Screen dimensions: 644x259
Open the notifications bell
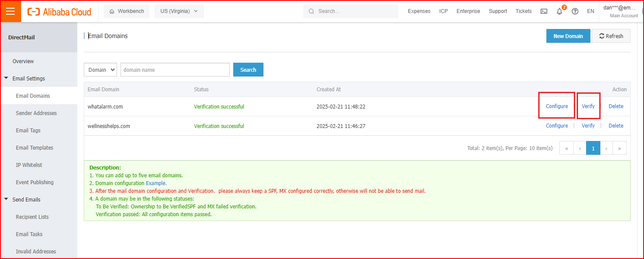[x=559, y=11]
